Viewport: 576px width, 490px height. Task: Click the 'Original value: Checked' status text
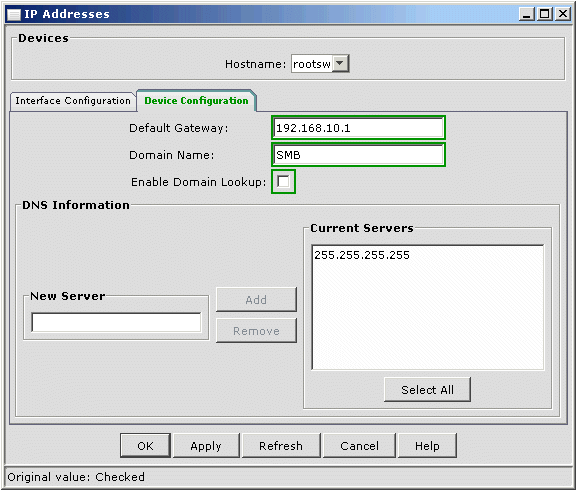[x=76, y=477]
